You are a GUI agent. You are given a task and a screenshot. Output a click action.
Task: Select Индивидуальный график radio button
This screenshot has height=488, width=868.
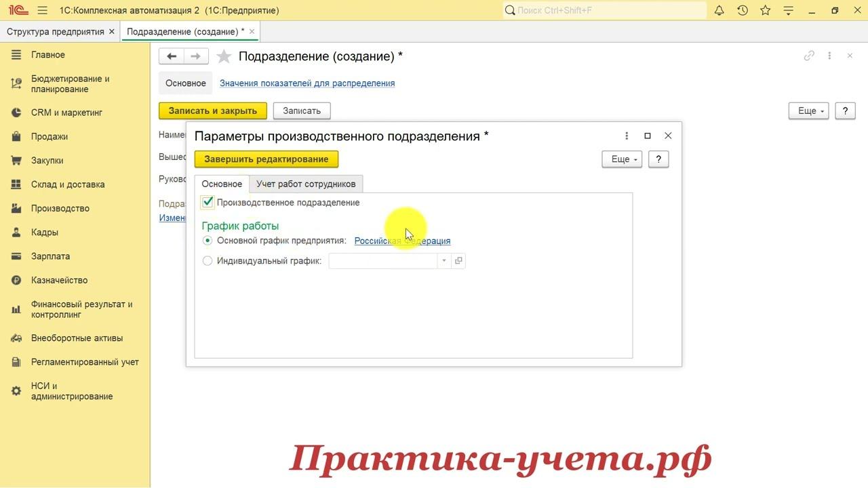coord(208,261)
